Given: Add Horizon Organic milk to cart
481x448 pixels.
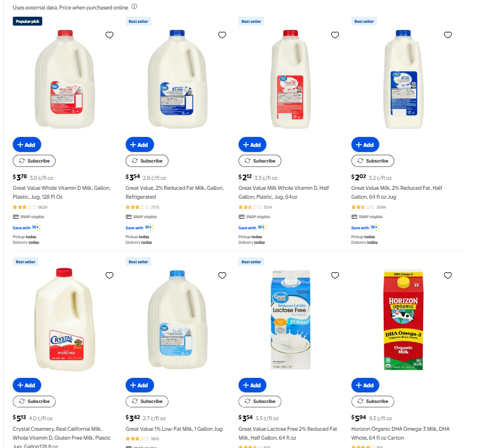Looking at the screenshot, I should click(365, 385).
